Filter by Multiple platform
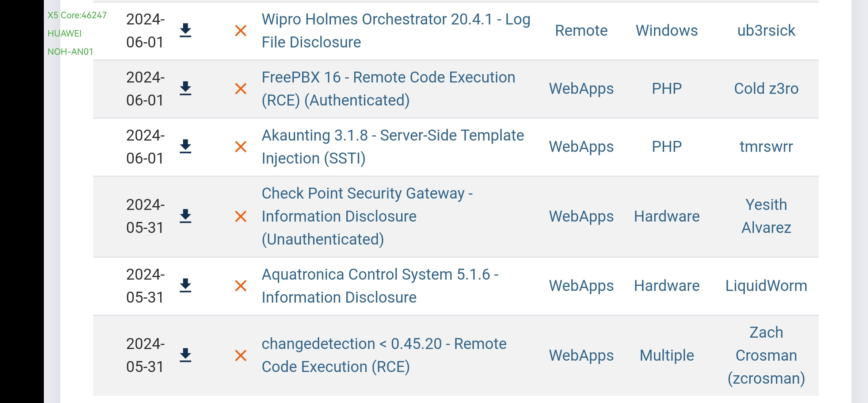 pos(667,356)
